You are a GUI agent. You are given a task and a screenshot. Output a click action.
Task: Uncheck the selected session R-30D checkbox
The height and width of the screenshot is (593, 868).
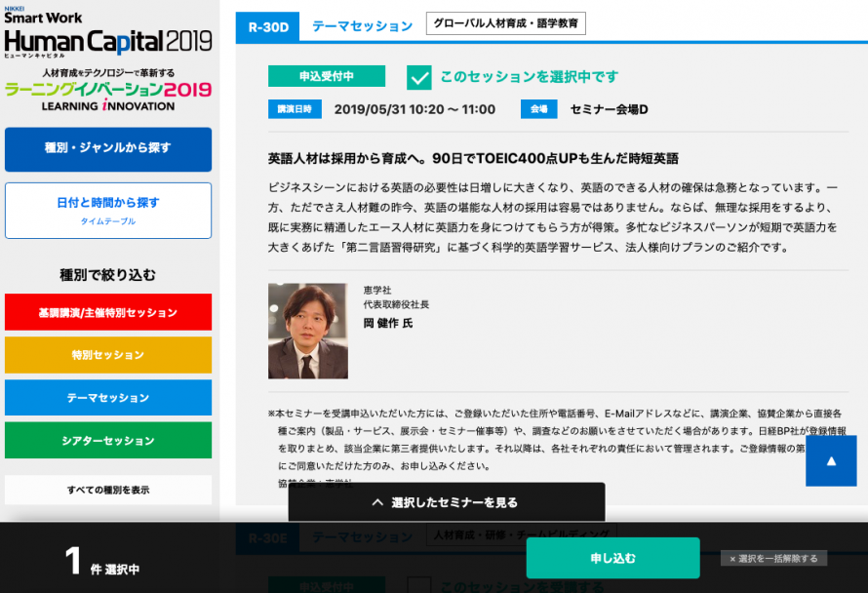[419, 77]
